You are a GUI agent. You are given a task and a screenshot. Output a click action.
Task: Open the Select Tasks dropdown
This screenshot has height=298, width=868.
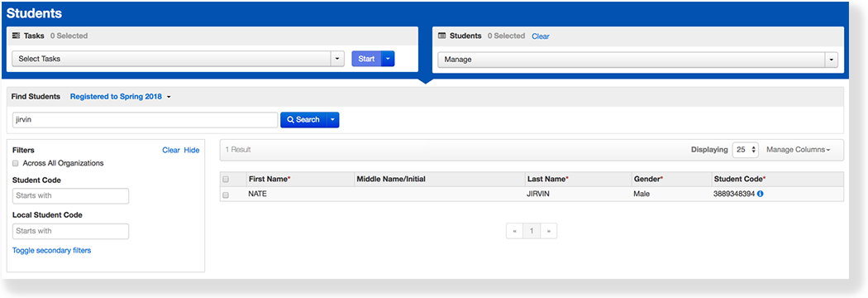(178, 59)
